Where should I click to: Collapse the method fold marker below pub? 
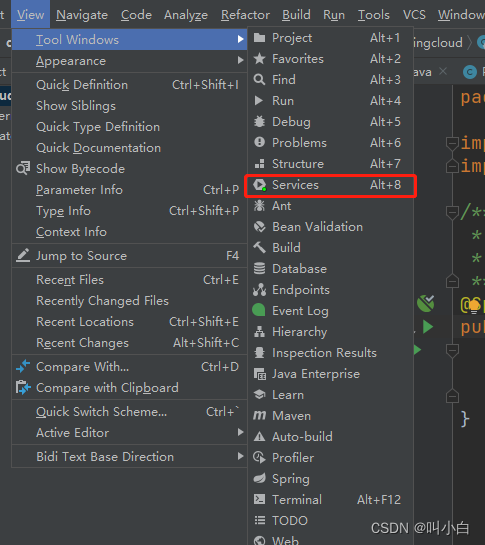point(452,351)
